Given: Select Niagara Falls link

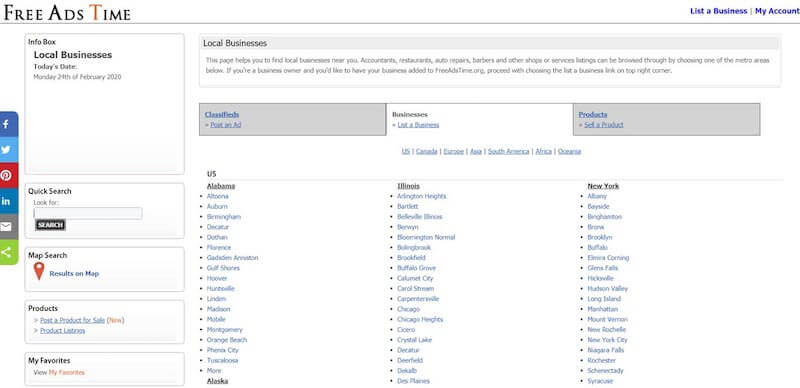Looking at the screenshot, I should point(606,350).
